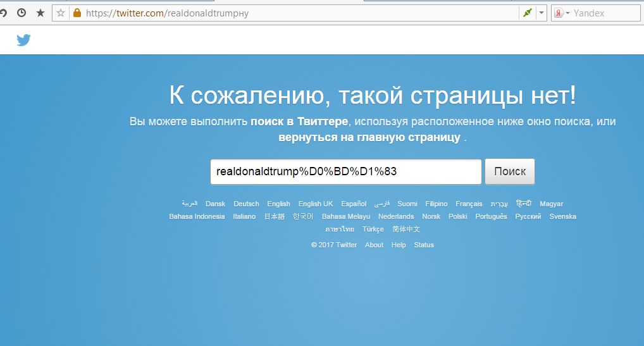This screenshot has height=346, width=644.
Task: Click the Twitter search input field
Action: pyautogui.click(x=346, y=171)
